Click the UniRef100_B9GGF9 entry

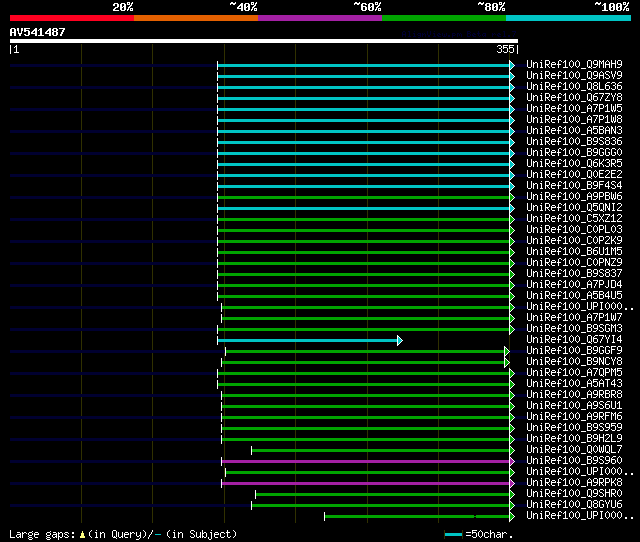point(574,351)
